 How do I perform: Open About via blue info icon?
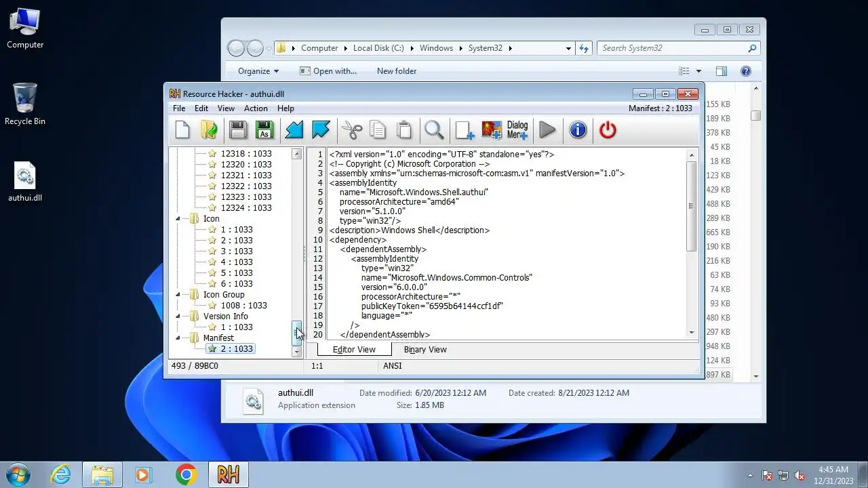[578, 129]
